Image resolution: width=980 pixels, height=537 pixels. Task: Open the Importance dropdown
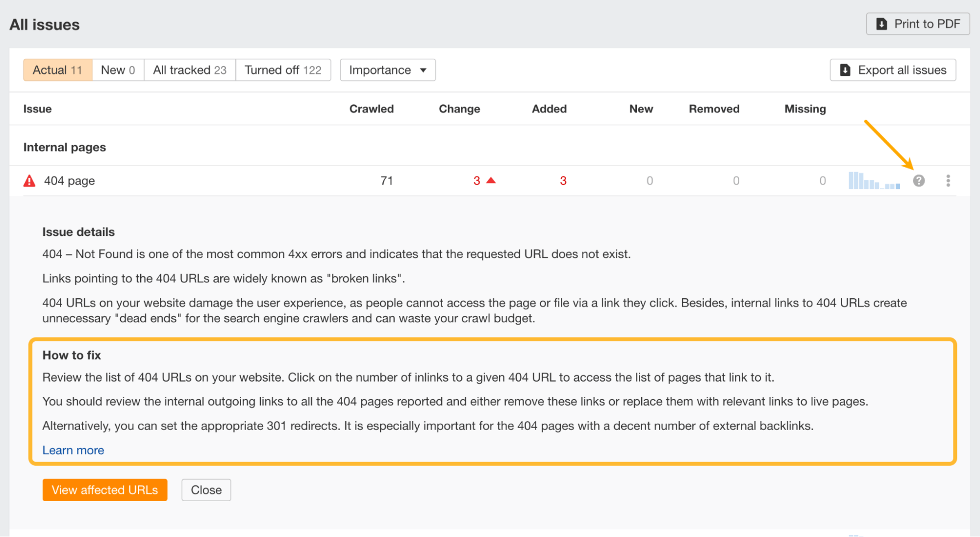point(387,70)
